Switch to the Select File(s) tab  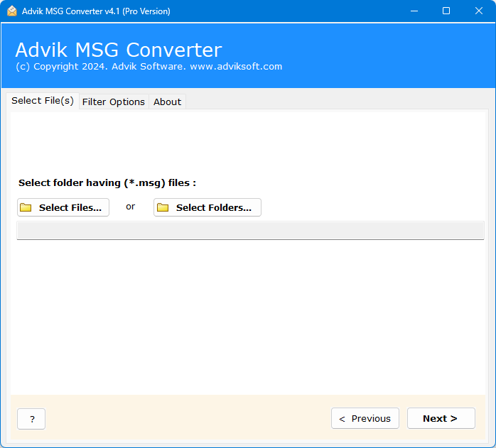42,101
